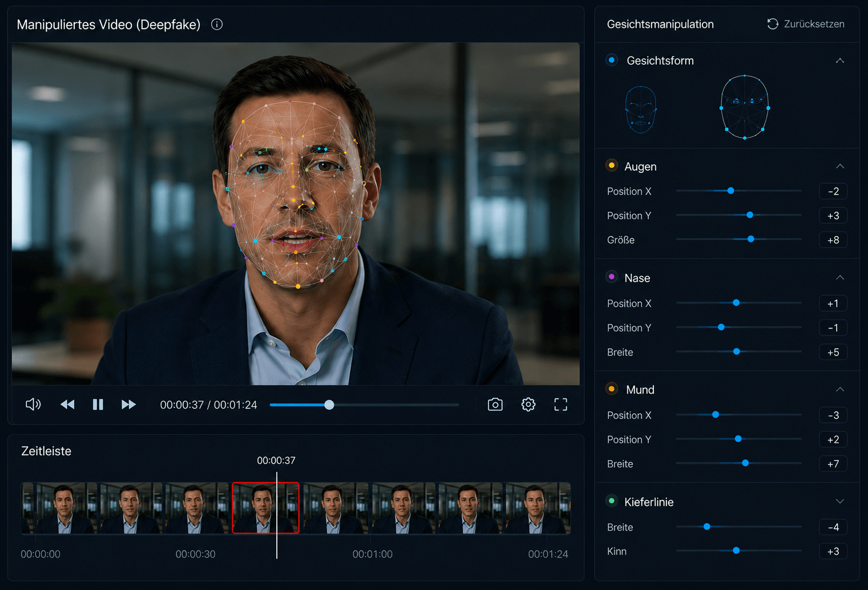Screen dimensions: 868x590
Task: Click the Kieferlinie Breite value field -4
Action: pos(833,527)
